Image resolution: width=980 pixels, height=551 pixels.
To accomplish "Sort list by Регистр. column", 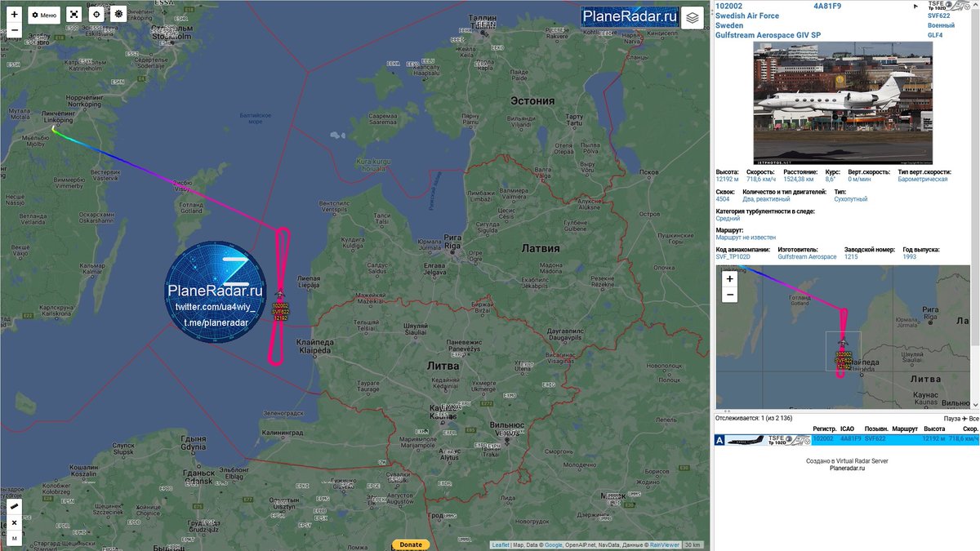I will (x=825, y=429).
